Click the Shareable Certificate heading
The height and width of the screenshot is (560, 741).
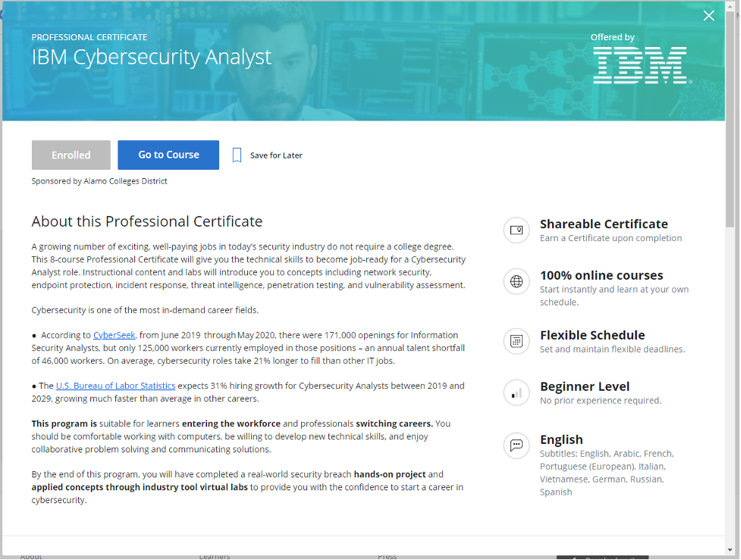[x=604, y=224]
